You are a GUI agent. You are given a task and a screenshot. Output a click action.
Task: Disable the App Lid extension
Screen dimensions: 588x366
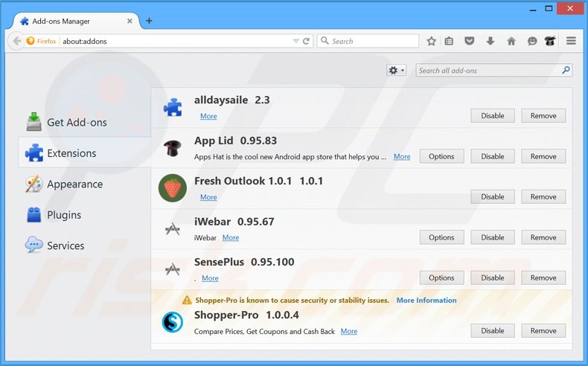click(x=493, y=156)
